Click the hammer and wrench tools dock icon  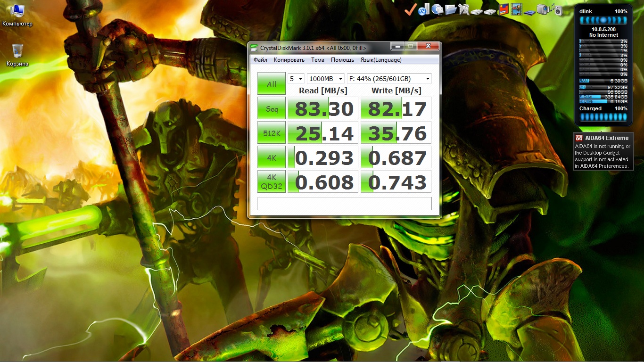pos(464,9)
